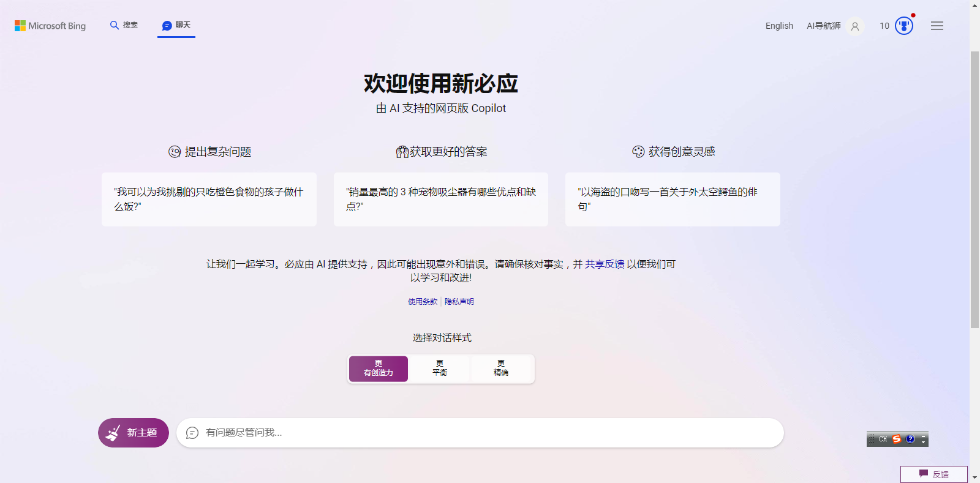Viewport: 980px width, 483px height.
Task: Click the rewards points count 10
Action: pyautogui.click(x=884, y=26)
